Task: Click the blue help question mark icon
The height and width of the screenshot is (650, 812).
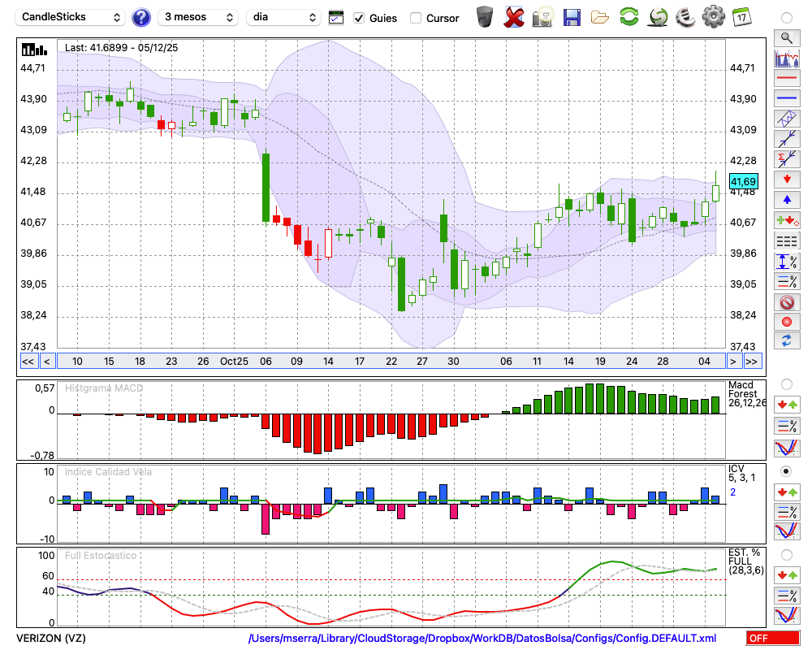Action: tap(141, 17)
